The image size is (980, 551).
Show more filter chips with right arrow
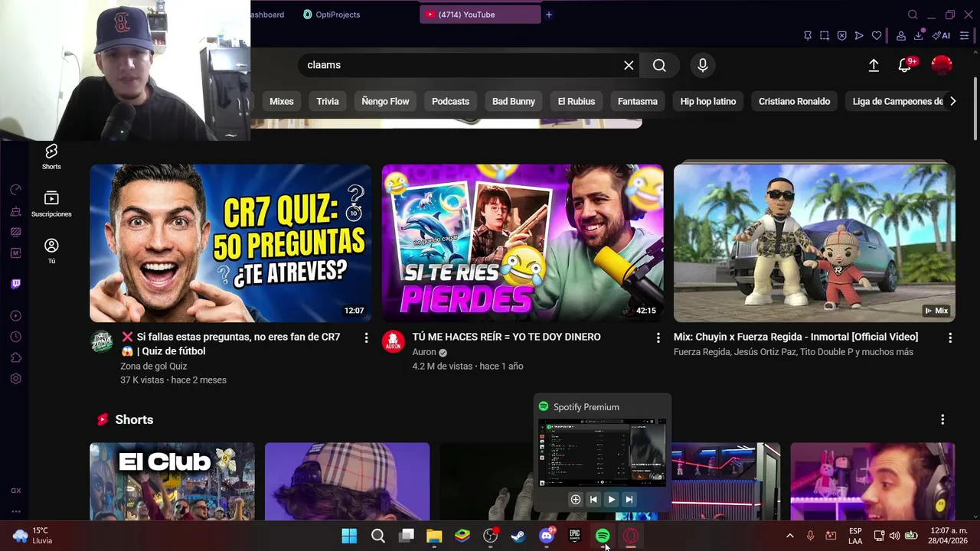click(x=952, y=101)
